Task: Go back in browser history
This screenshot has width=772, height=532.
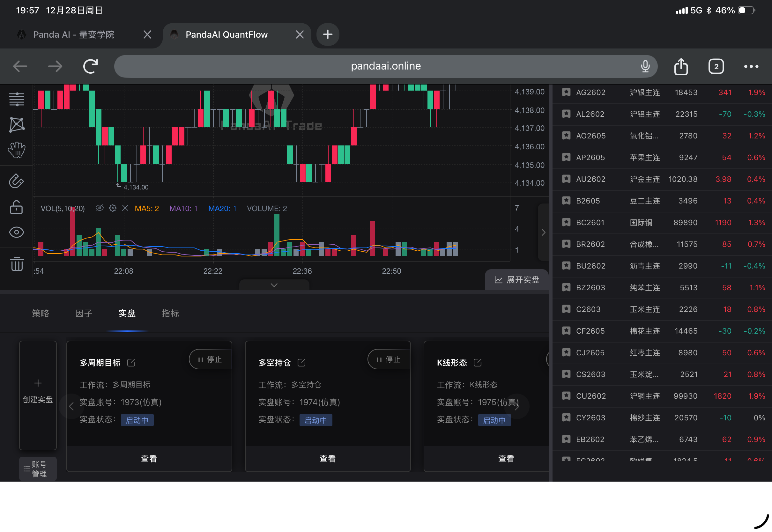Action: pos(20,66)
